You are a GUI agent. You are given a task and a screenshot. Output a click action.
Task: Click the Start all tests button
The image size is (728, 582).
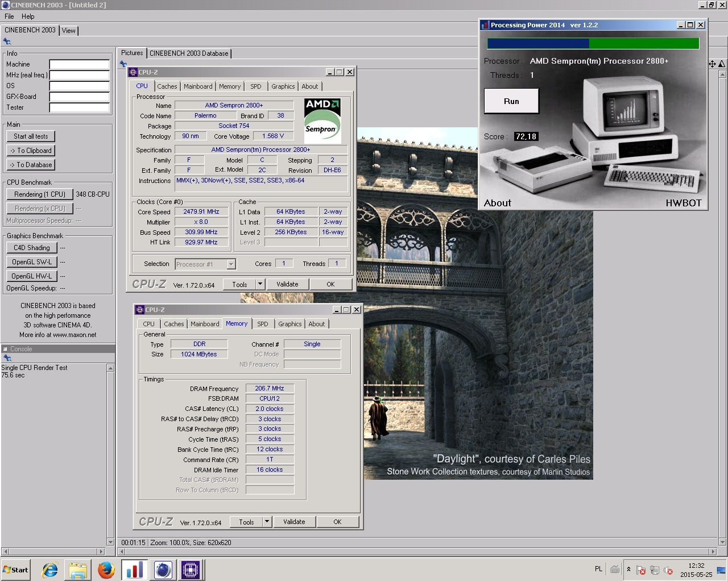tap(31, 136)
